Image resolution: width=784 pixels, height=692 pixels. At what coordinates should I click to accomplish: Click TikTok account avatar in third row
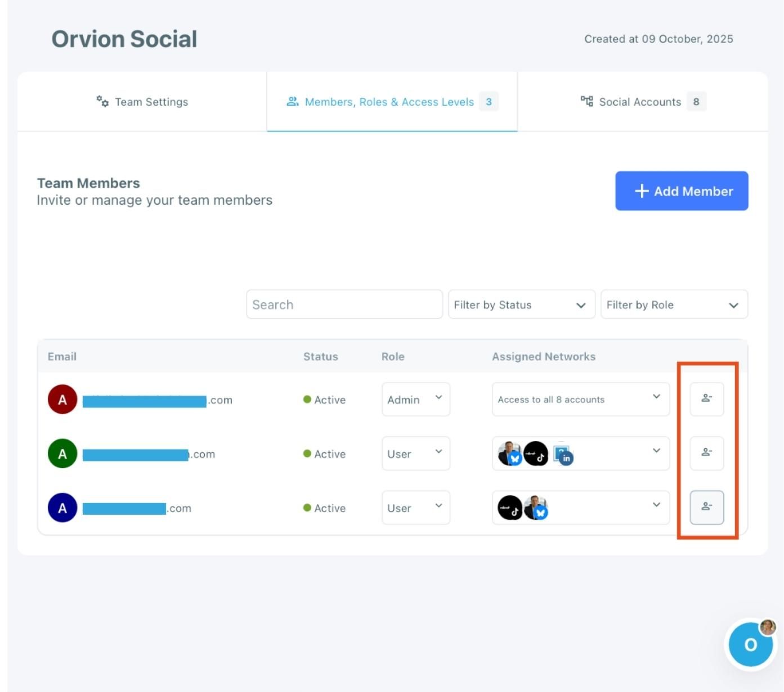[510, 508]
